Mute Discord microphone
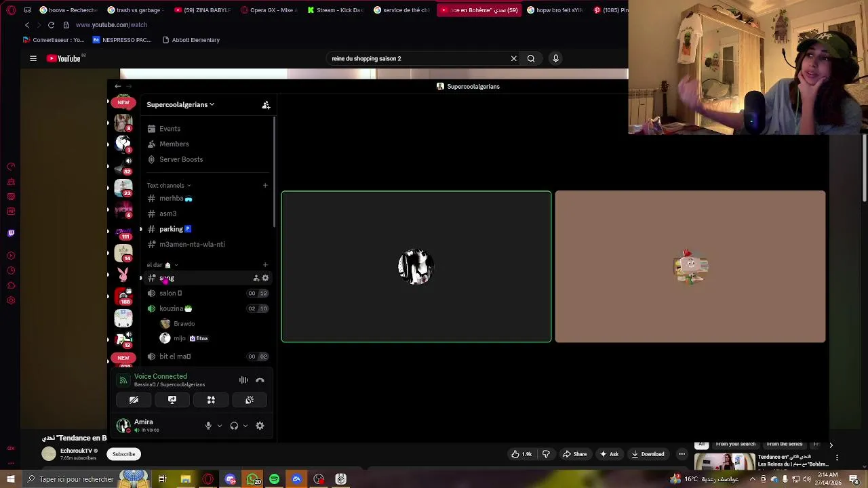Viewport: 868px width, 488px height. 208,426
